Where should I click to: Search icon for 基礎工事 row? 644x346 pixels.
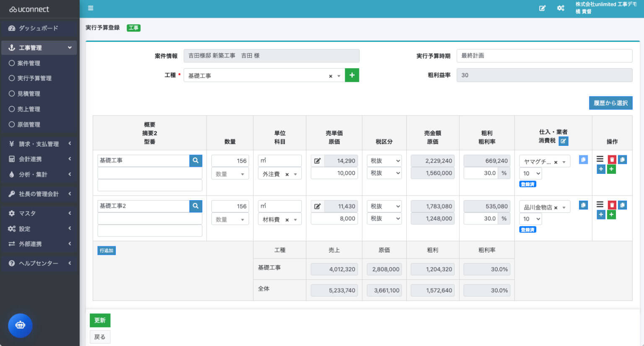[x=196, y=160]
